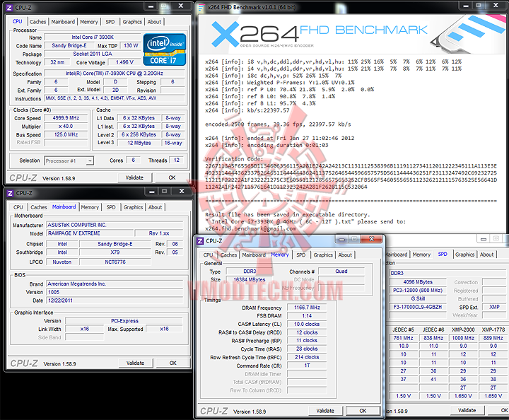This screenshot has height=420, width=509.
Task: Select Memory tab in the SPD CPU-Z window
Action: point(421,255)
